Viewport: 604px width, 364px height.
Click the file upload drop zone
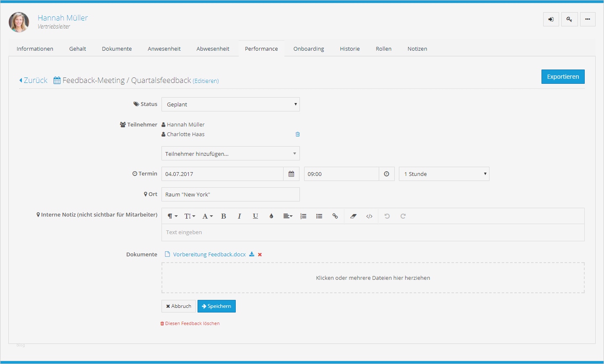[x=373, y=278]
